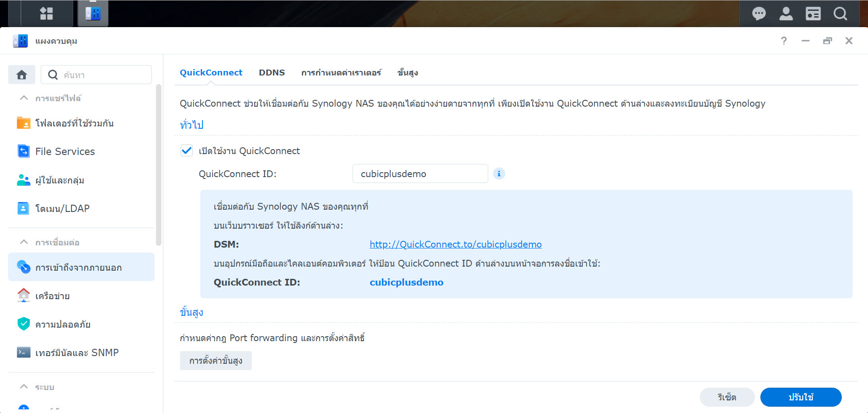This screenshot has height=413, width=868.
Task: Select the เครือข่าย network icon
Action: (x=23, y=296)
